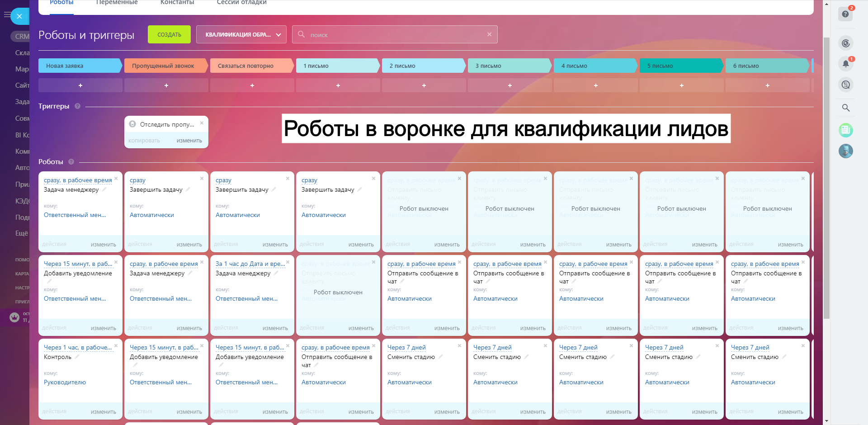This screenshot has width=868, height=425.
Task: Click the help icon next to Роботы heading
Action: point(71,162)
